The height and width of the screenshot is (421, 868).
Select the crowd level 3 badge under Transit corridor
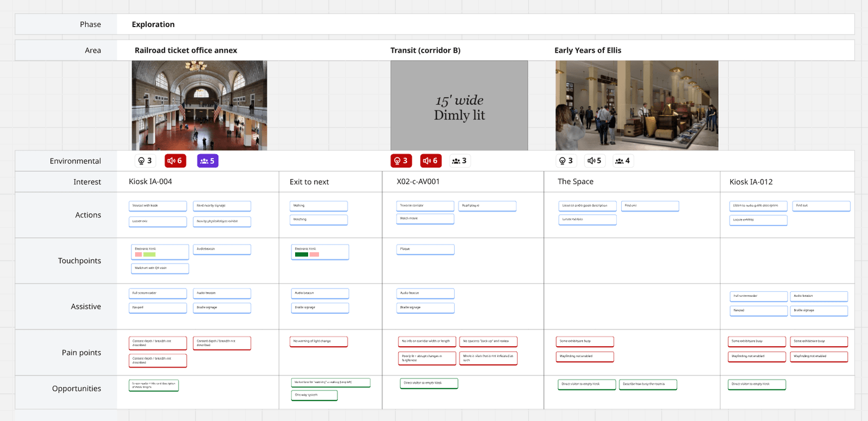[x=459, y=161]
